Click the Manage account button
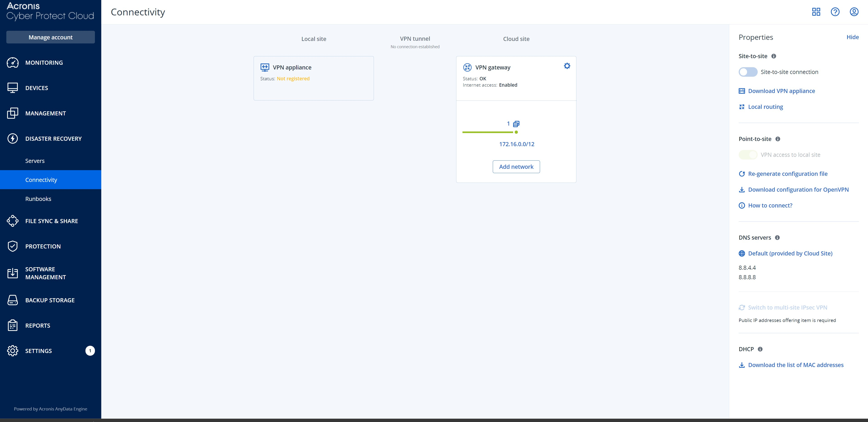Viewport: 868px width, 422px height. [51, 37]
